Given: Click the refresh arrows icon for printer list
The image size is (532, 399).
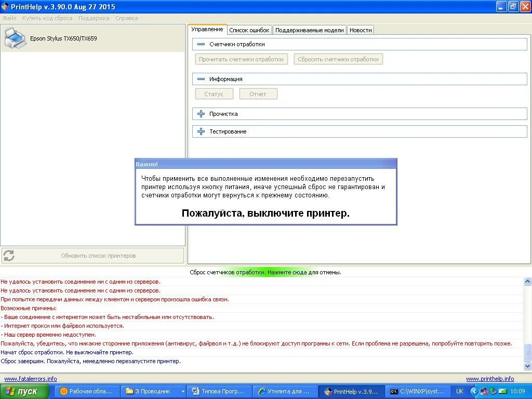Looking at the screenshot, I should click(x=9, y=256).
